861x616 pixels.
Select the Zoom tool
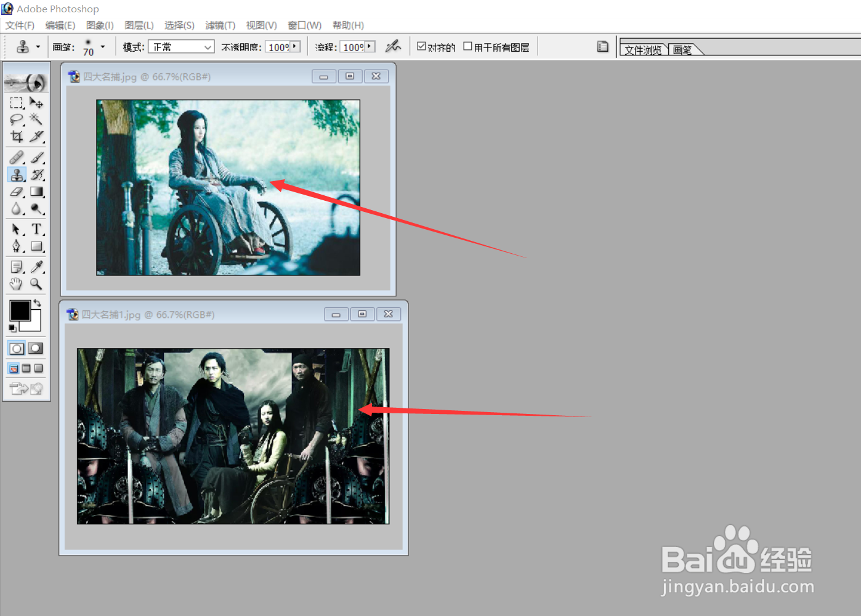point(36,284)
